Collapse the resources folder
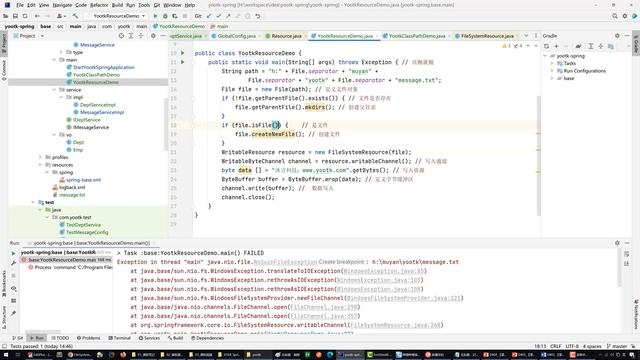Image resolution: width=640 pixels, height=360 pixels. coord(40,165)
